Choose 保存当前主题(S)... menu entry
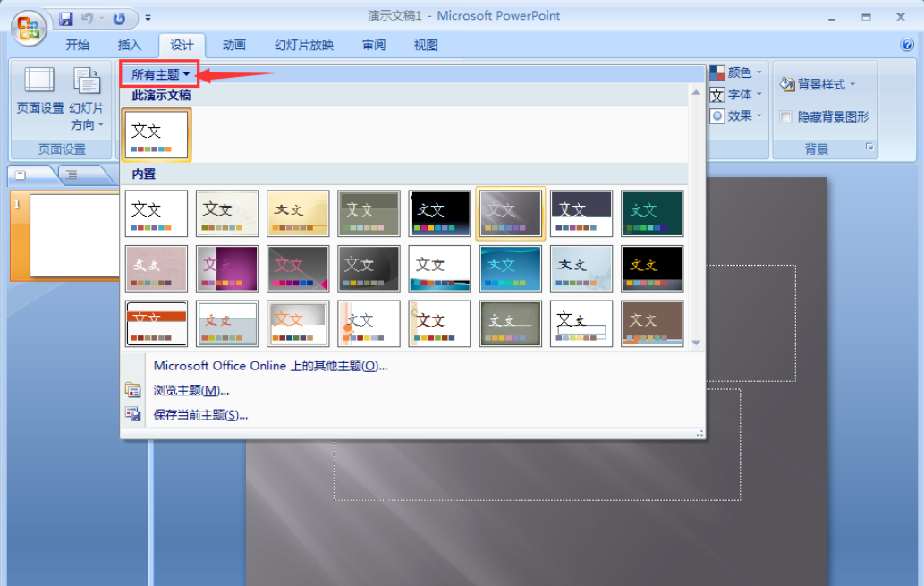924x586 pixels. tap(200, 415)
